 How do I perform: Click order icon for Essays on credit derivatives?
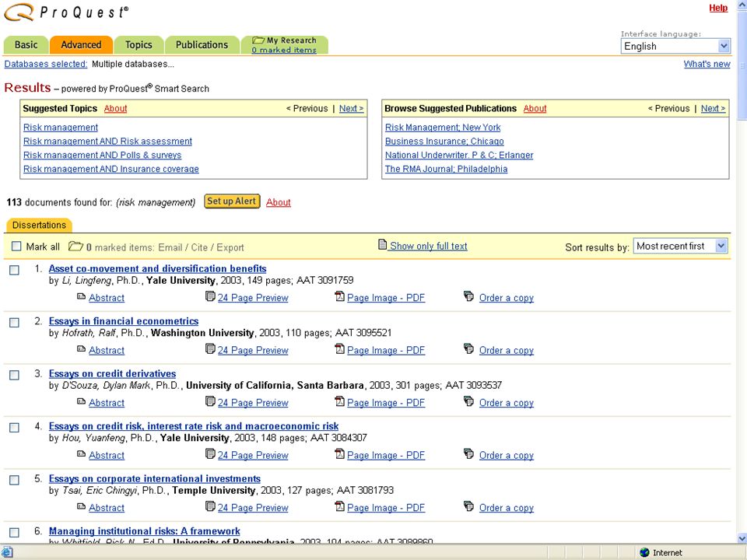(x=468, y=401)
